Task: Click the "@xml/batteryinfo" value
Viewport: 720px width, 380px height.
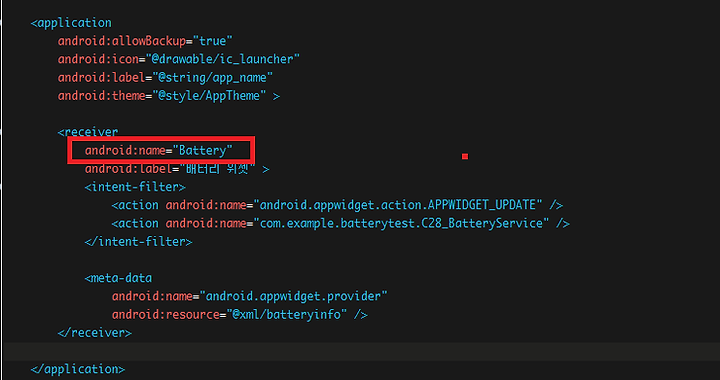Action: 287,314
